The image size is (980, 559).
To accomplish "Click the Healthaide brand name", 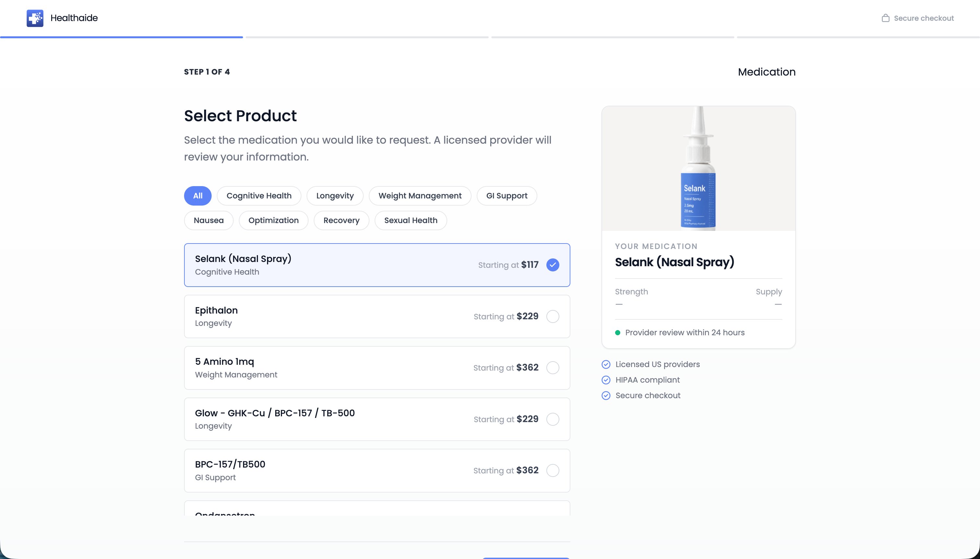I will pyautogui.click(x=74, y=18).
